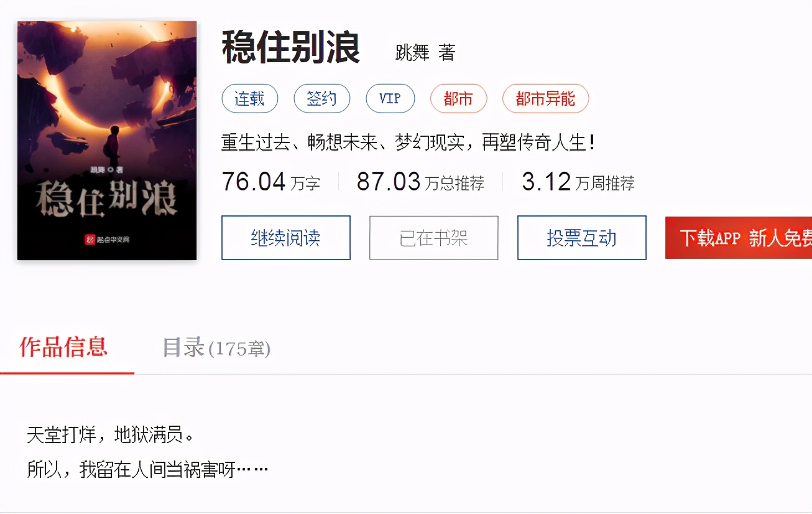Open author 跳舞's page
This screenshot has width=812, height=514.
point(412,52)
